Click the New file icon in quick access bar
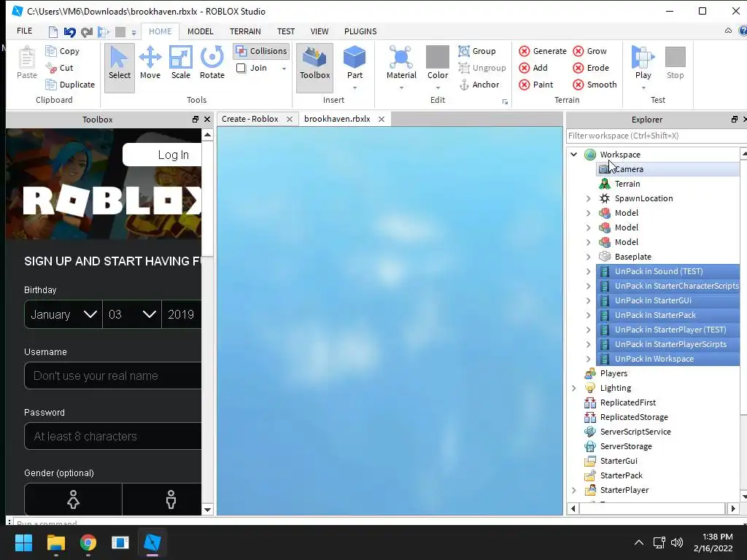747x560 pixels. pos(53,32)
